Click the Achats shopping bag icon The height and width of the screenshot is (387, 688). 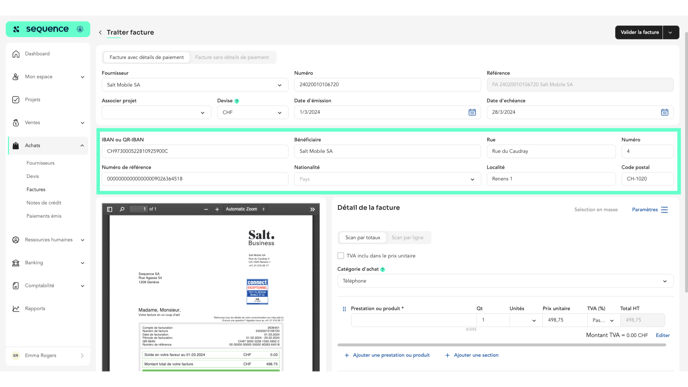[16, 146]
